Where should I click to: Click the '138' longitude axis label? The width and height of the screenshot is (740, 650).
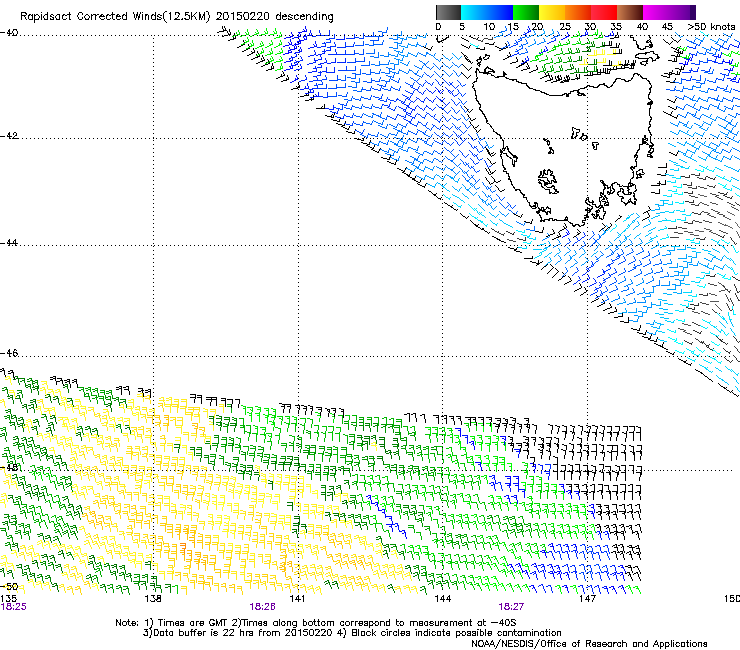click(x=153, y=599)
